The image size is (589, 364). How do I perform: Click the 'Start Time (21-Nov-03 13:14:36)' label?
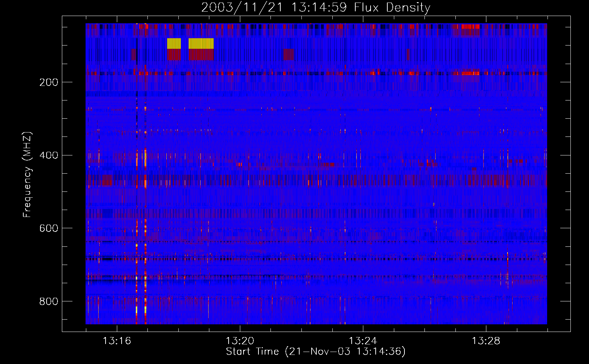(x=316, y=352)
